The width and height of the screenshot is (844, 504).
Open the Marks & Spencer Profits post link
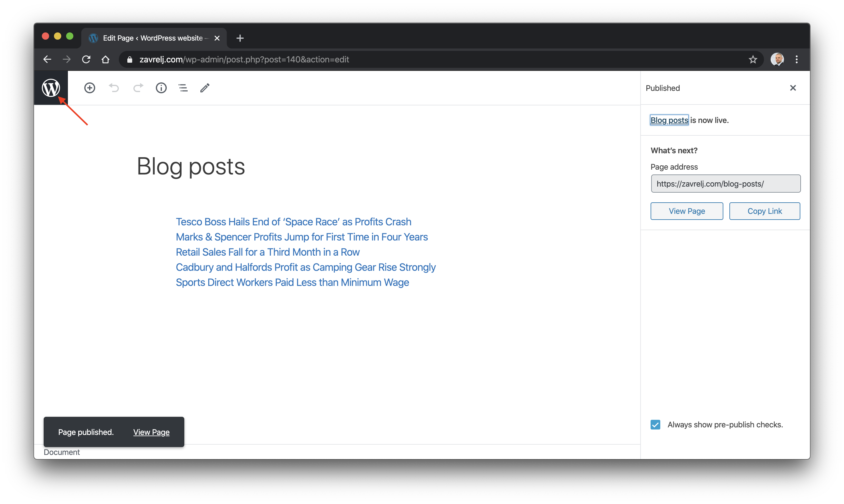click(302, 237)
